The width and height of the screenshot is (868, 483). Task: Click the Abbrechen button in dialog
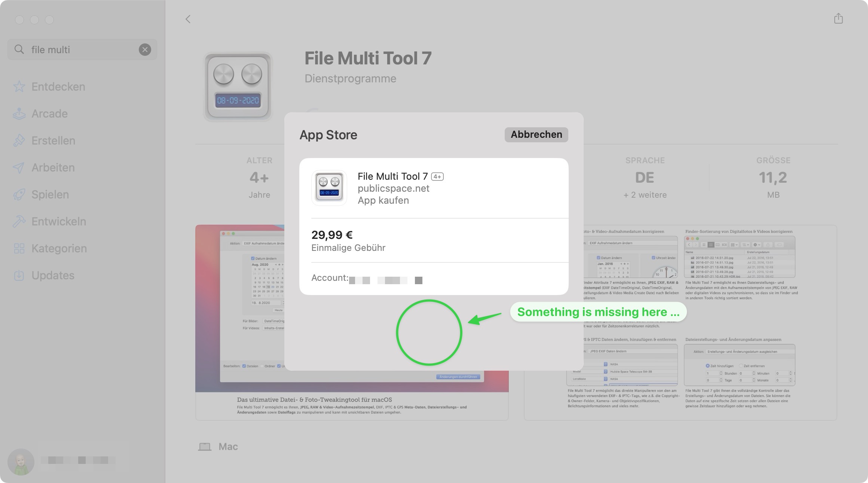(536, 134)
